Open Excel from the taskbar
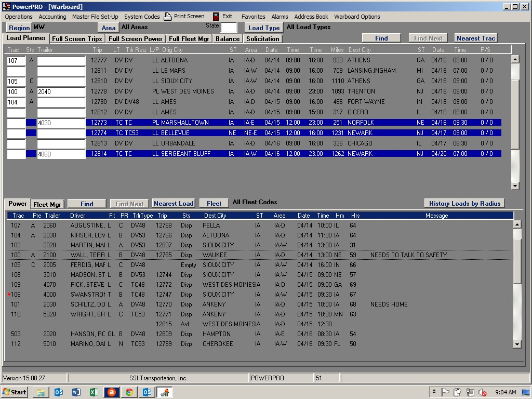 [x=94, y=392]
